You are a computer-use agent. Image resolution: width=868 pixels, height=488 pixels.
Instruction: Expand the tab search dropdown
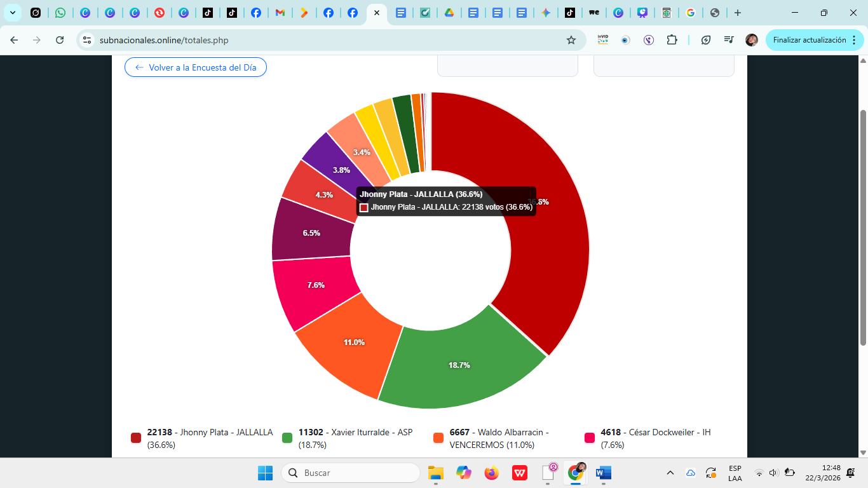12,13
